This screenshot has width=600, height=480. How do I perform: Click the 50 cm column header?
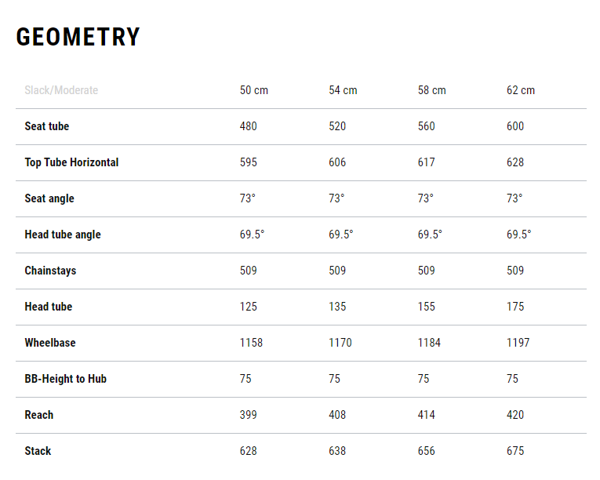point(254,90)
